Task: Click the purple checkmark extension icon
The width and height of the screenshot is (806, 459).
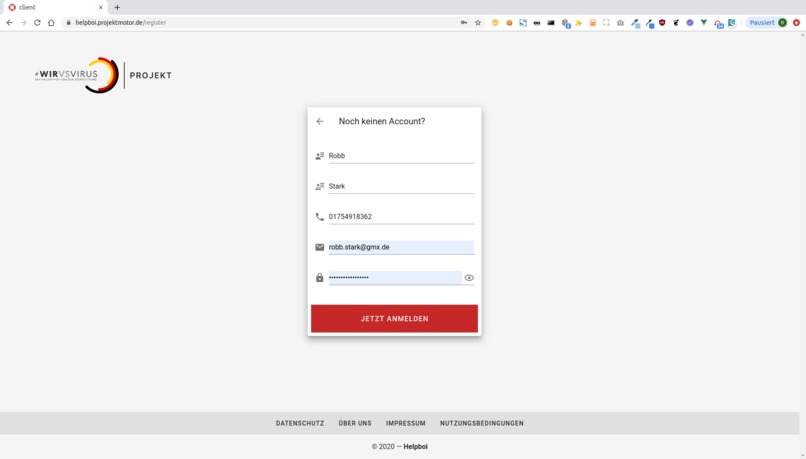Action: 690,23
